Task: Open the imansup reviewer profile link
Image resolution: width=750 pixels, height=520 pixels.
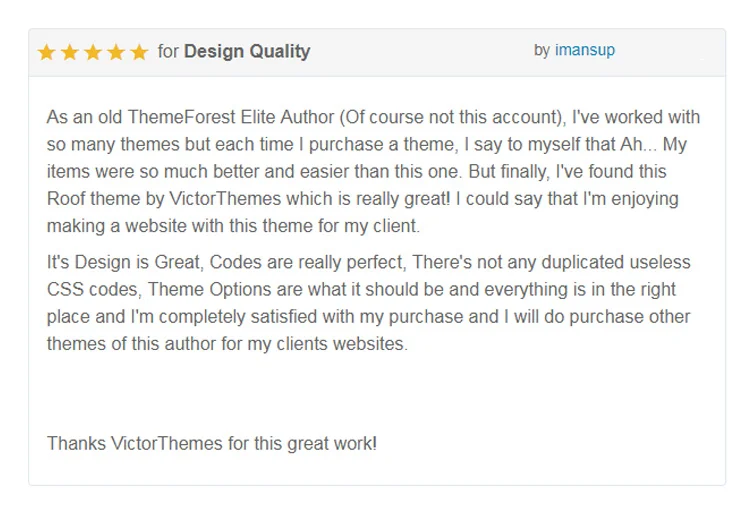Action: pyautogui.click(x=585, y=50)
